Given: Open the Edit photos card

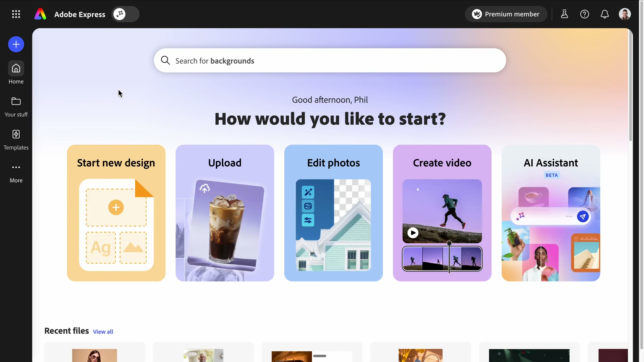Looking at the screenshot, I should pos(333,213).
